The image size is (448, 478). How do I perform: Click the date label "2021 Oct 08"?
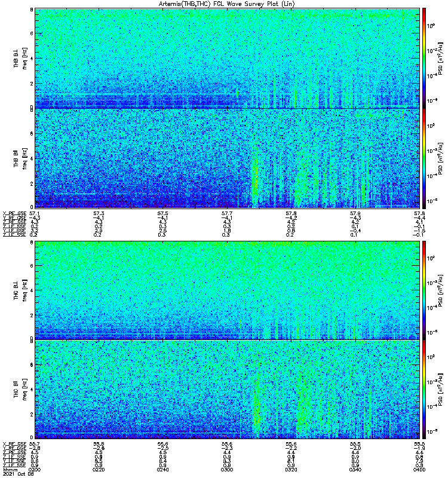coord(19,474)
